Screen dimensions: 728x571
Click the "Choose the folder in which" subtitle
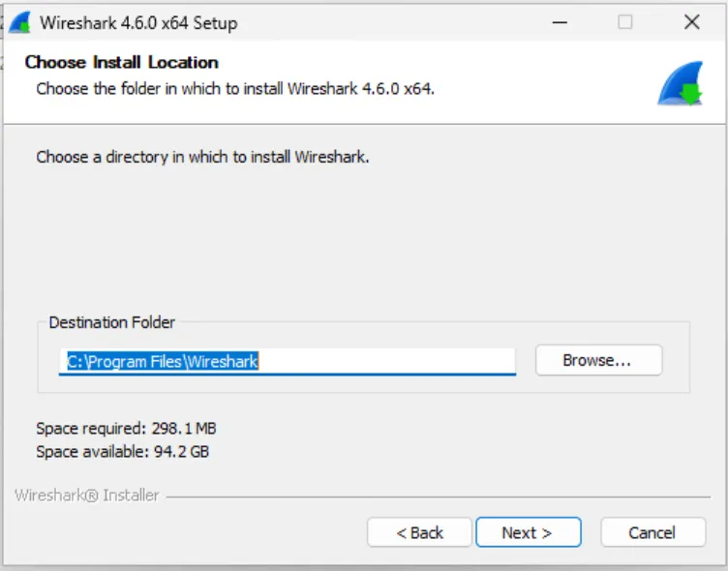tap(235, 89)
